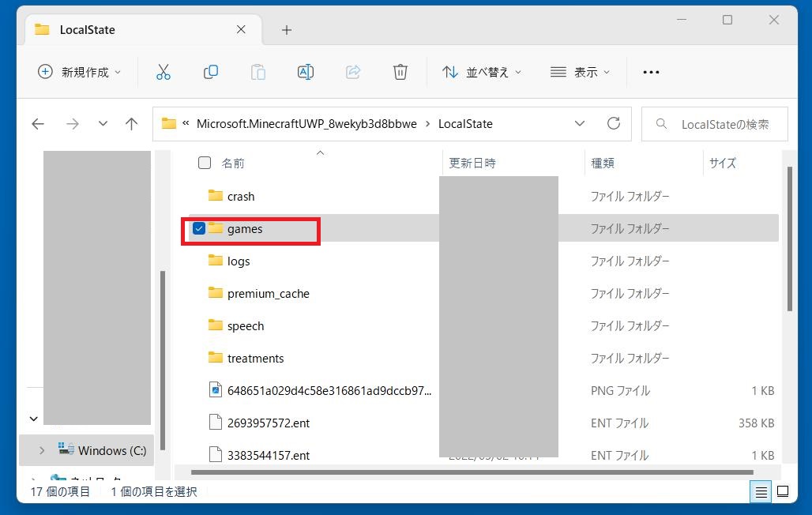This screenshot has height=515, width=812.
Task: Toggle the select-all checkbox in header
Action: [x=205, y=163]
